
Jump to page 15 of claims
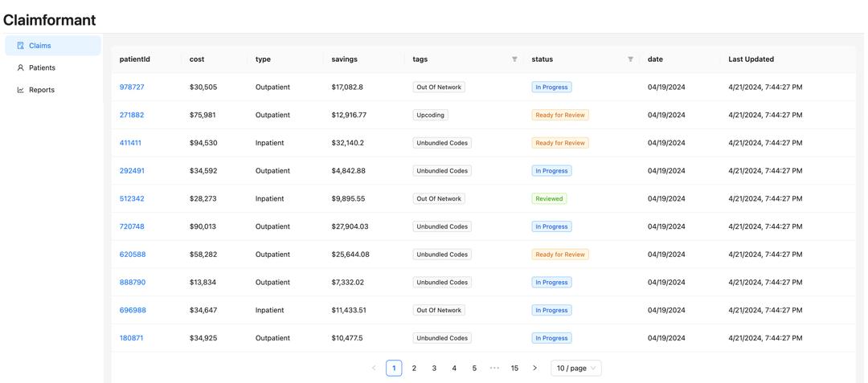coord(514,369)
